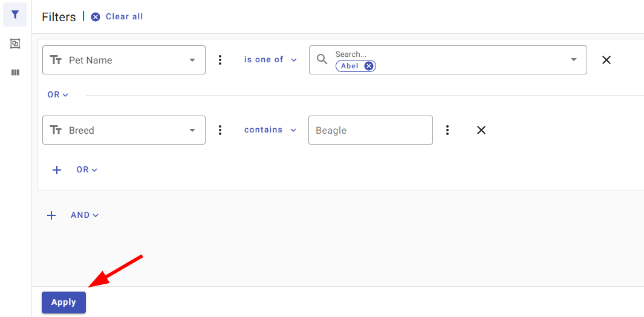Open the AND group operator dropdown
644x317 pixels.
[x=85, y=215]
